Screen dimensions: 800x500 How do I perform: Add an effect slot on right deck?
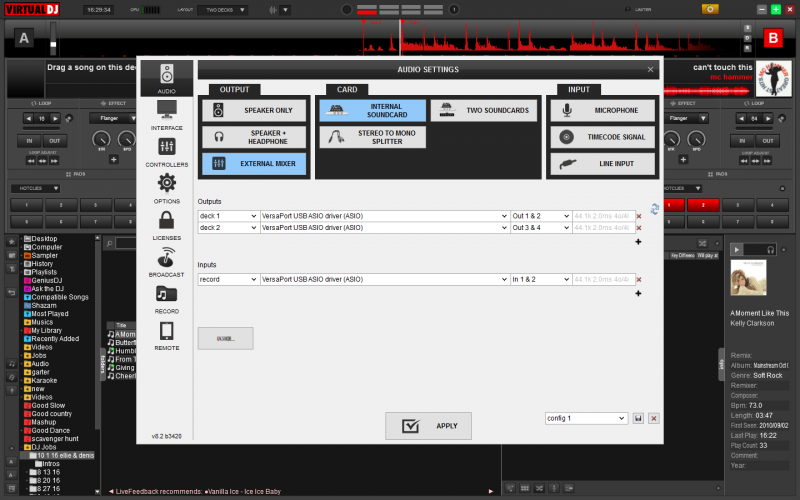[x=683, y=160]
